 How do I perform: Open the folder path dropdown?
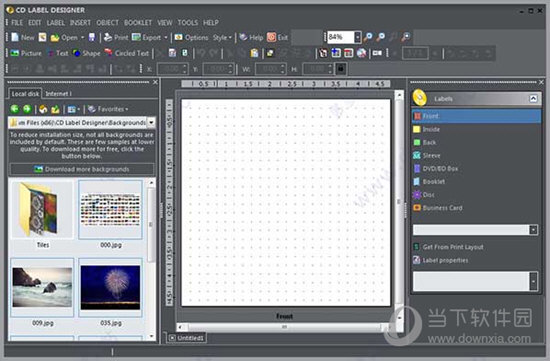[151, 122]
